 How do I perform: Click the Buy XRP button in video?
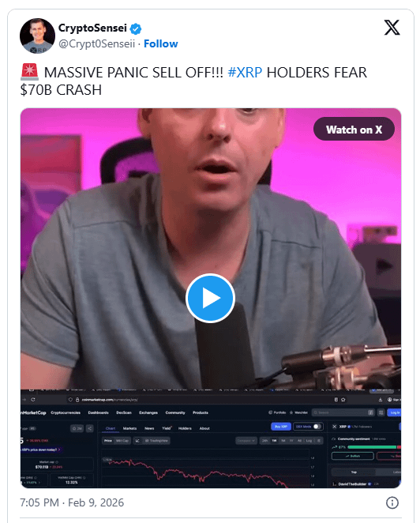point(281,427)
